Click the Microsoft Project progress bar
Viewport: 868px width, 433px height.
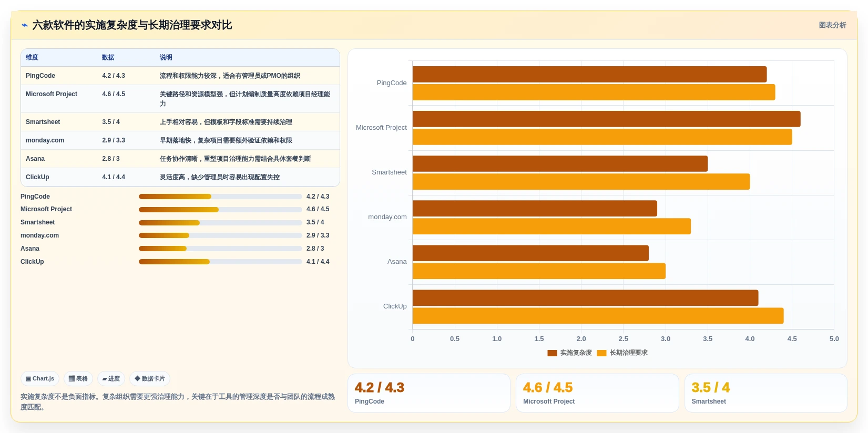[220, 210]
